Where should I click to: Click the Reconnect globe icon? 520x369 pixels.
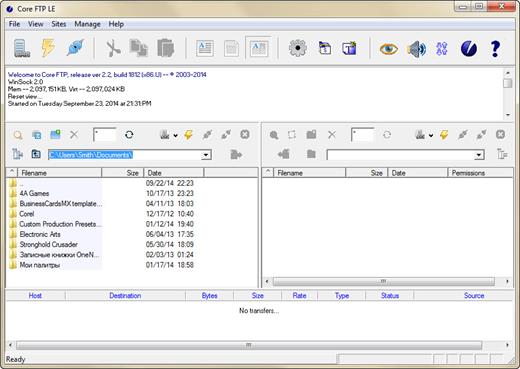point(75,48)
